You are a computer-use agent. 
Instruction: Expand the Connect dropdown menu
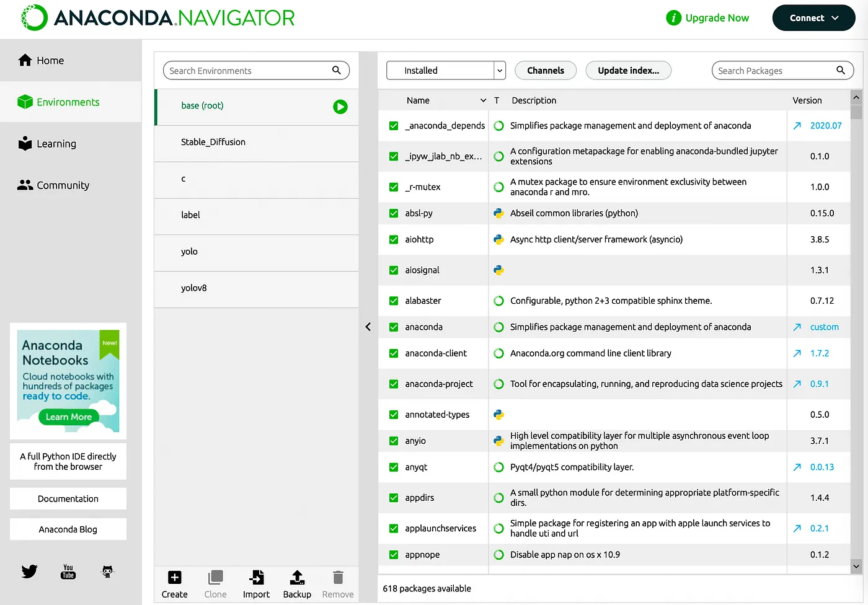click(x=813, y=18)
